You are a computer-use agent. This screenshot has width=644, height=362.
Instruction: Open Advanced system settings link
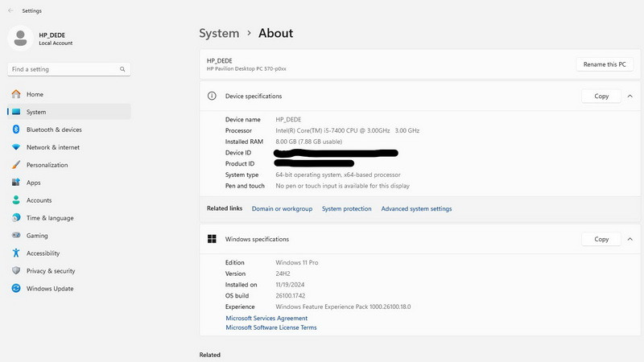[x=416, y=208]
